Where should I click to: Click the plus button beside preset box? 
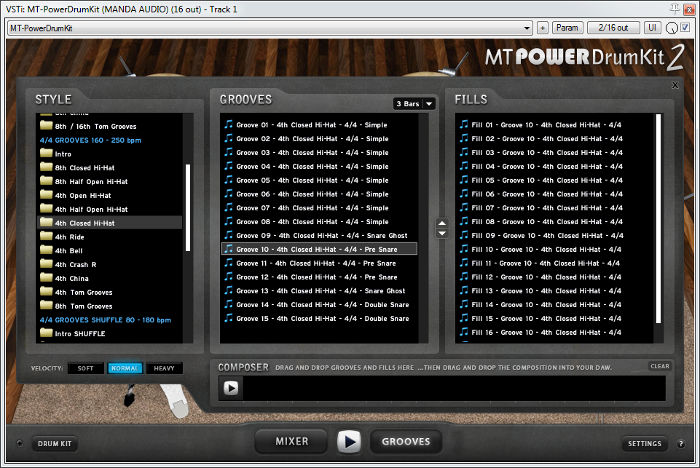point(542,28)
